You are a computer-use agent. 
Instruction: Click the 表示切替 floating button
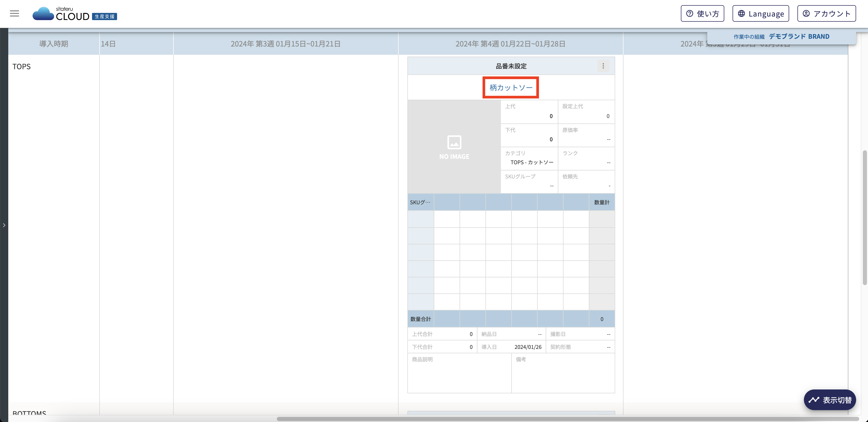point(830,400)
